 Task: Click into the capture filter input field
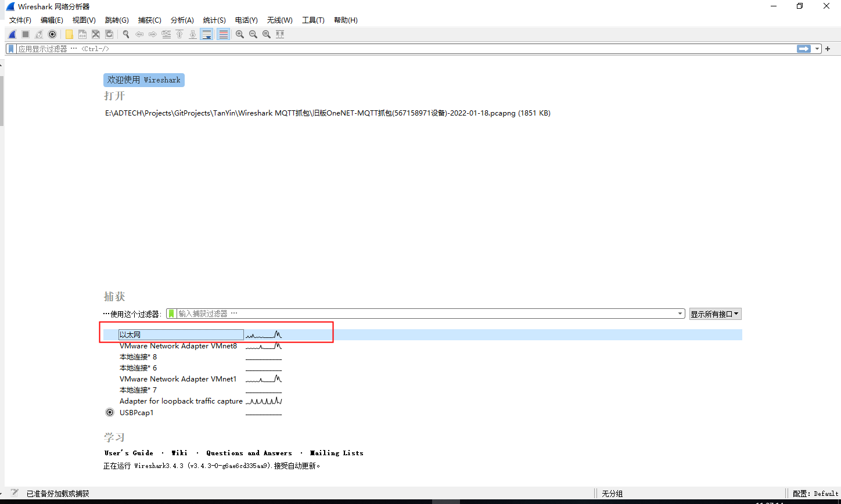424,314
